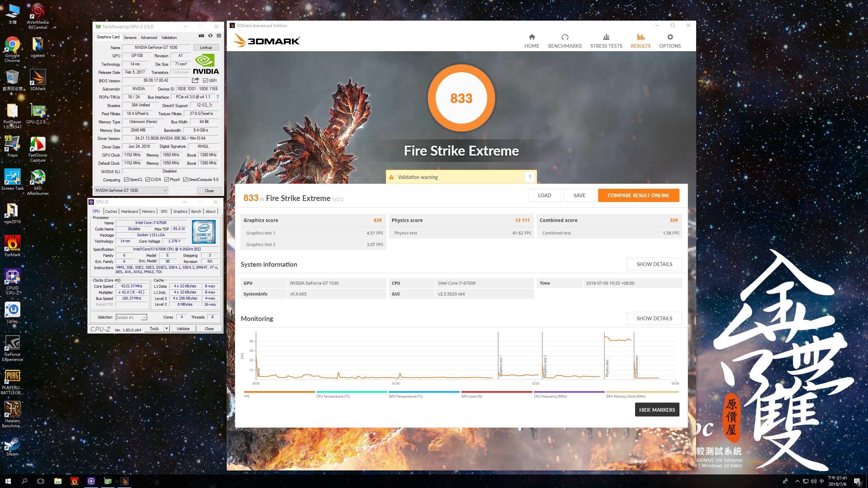Open the FurMark desktop icon

[13, 246]
